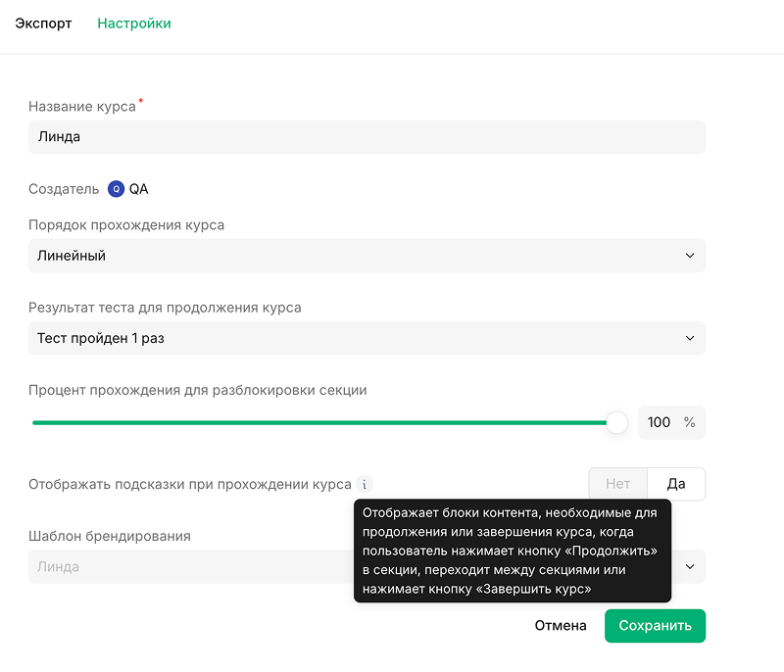
Task: Click the percentage value field showing 100
Action: (x=659, y=422)
